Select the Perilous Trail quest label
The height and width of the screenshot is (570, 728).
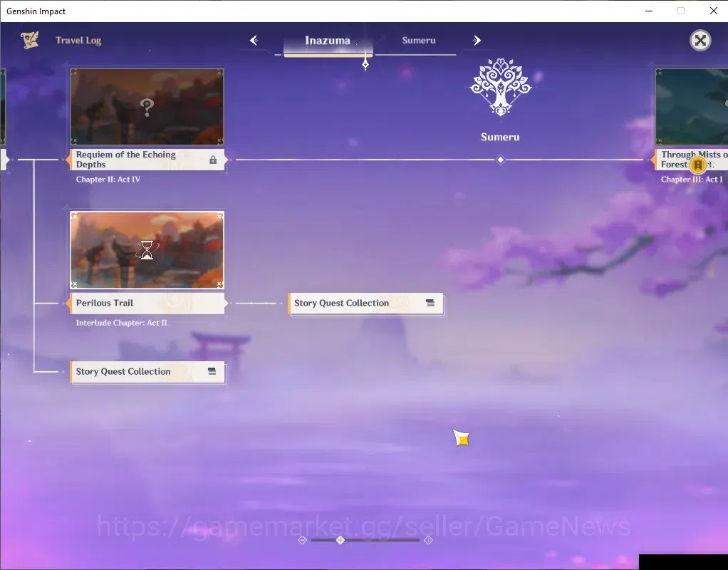[147, 303]
